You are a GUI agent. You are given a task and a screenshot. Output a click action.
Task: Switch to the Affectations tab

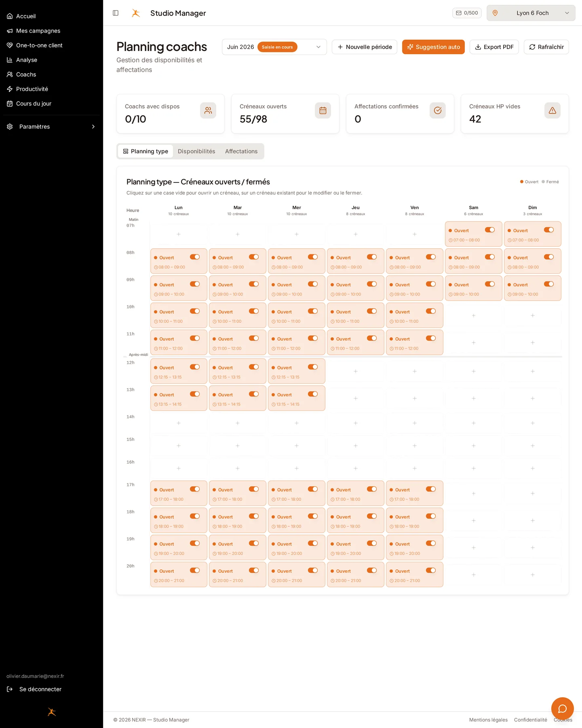(241, 151)
